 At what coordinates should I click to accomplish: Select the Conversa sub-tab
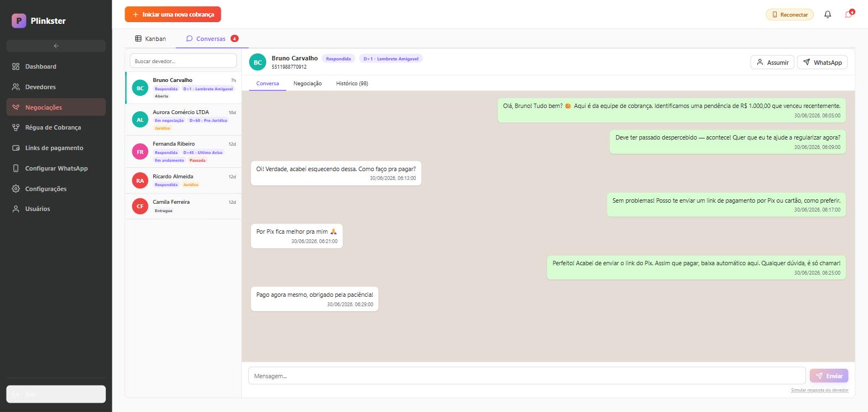[x=267, y=83]
